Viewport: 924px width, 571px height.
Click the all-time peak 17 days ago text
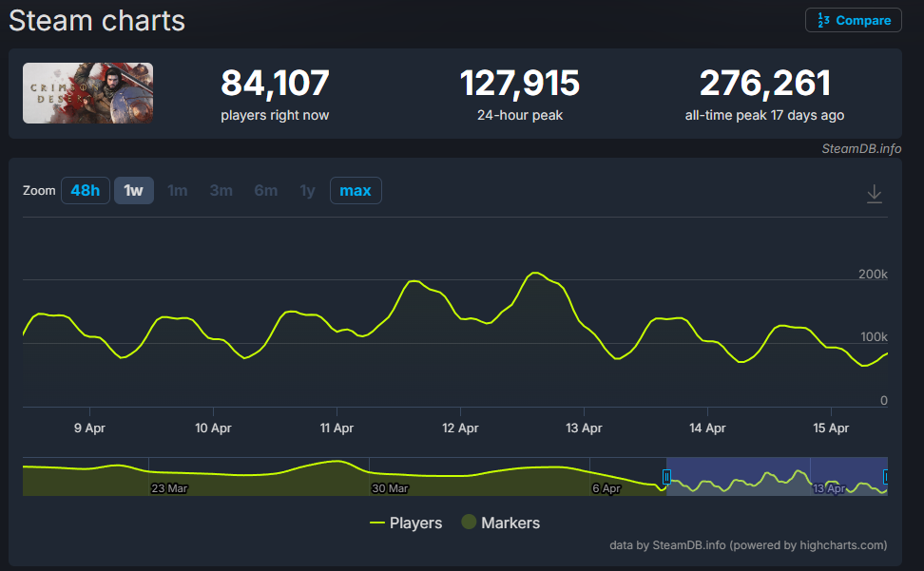(x=764, y=115)
